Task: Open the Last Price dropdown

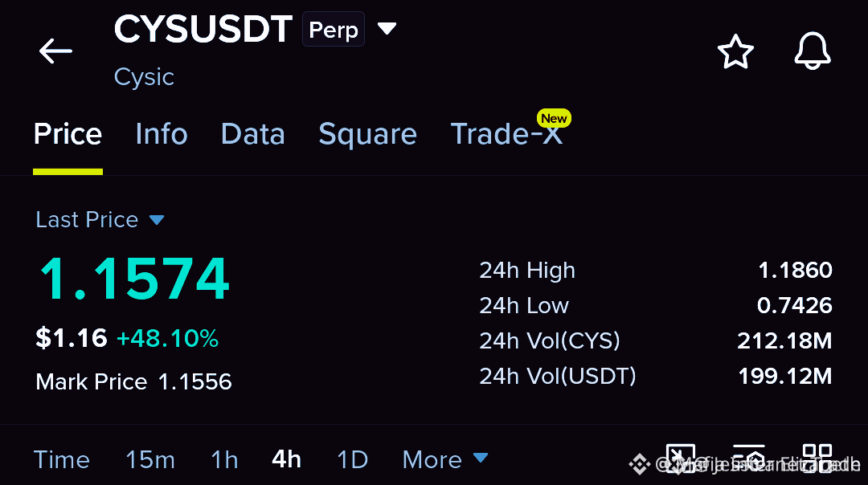Action: point(100,219)
